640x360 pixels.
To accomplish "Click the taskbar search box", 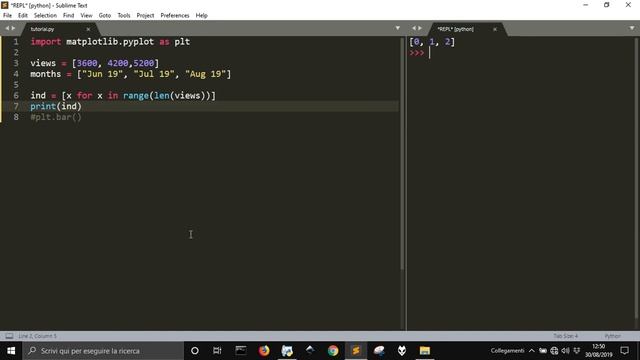I will click(103, 351).
